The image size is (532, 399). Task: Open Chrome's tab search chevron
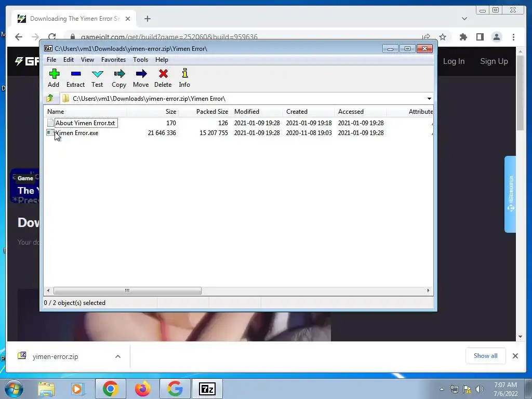464,19
